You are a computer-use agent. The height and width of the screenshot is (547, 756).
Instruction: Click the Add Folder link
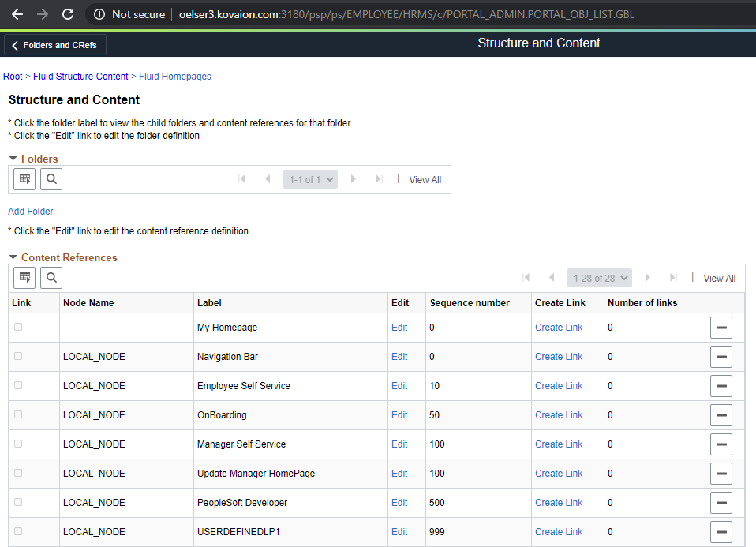30,212
